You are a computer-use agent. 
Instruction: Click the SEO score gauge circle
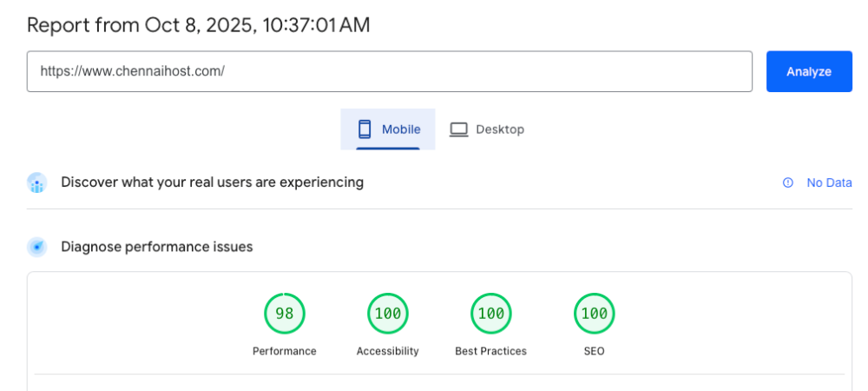pos(595,314)
